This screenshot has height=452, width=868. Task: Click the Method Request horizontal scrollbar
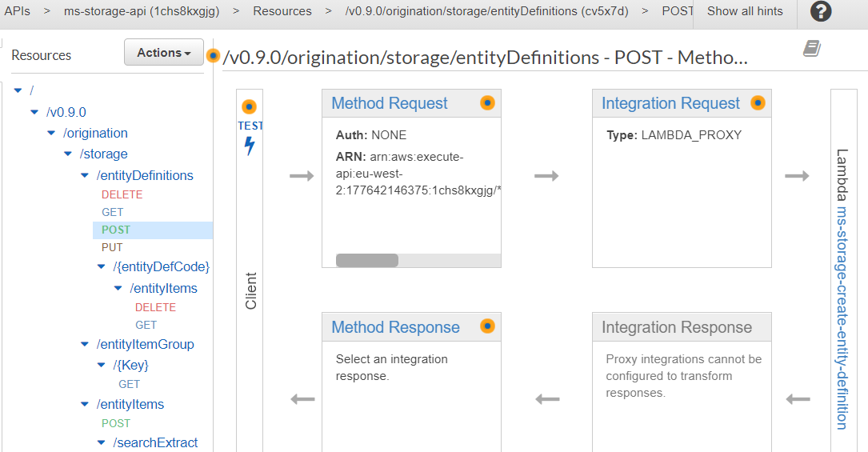point(367,261)
